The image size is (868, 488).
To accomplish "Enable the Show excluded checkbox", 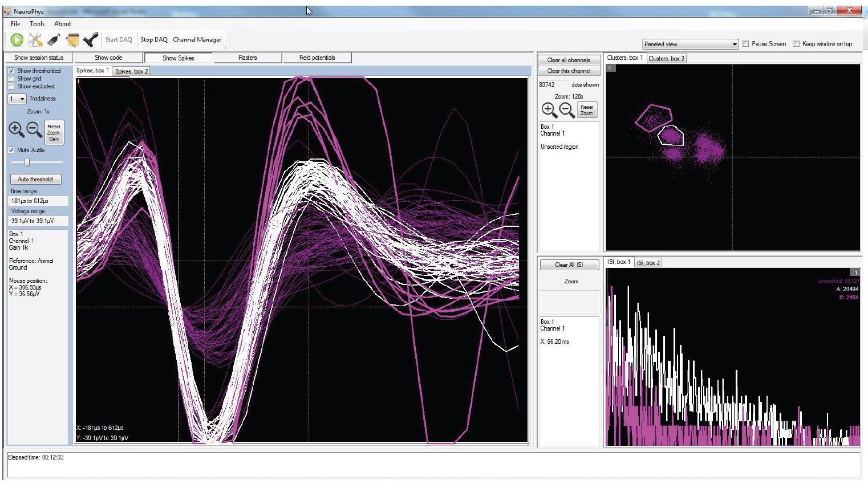I will click(11, 86).
